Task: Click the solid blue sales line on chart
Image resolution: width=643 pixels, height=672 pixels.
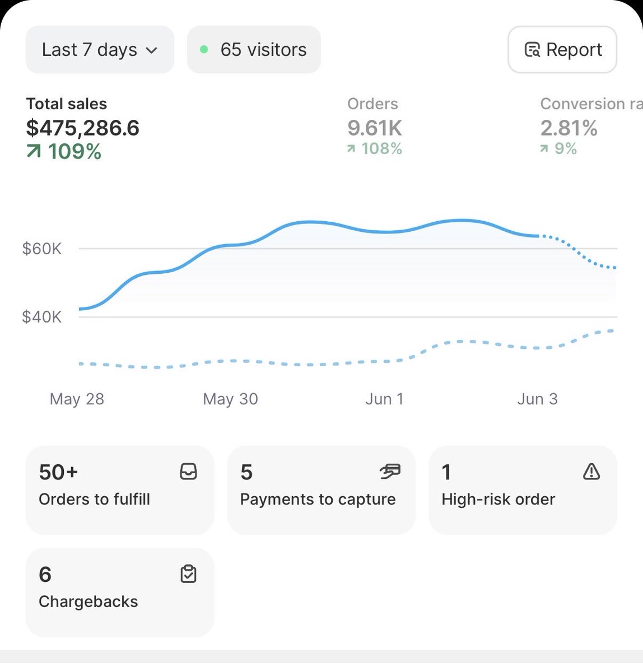Action: point(308,223)
